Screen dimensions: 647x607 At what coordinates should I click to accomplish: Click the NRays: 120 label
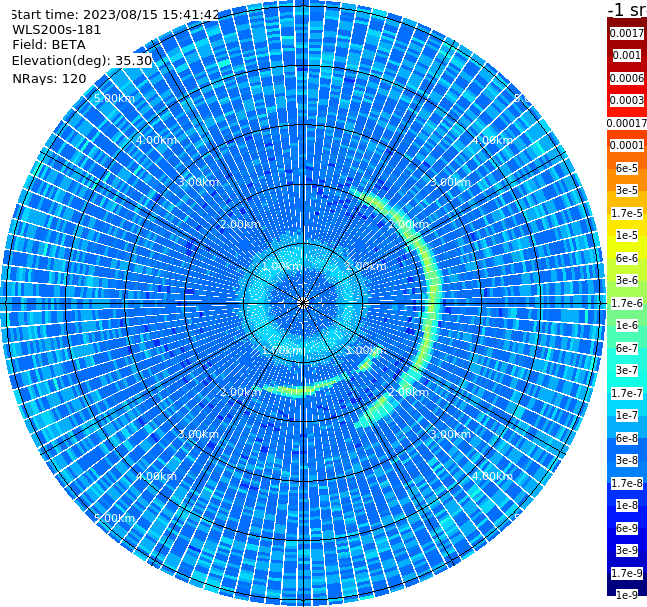point(49,78)
